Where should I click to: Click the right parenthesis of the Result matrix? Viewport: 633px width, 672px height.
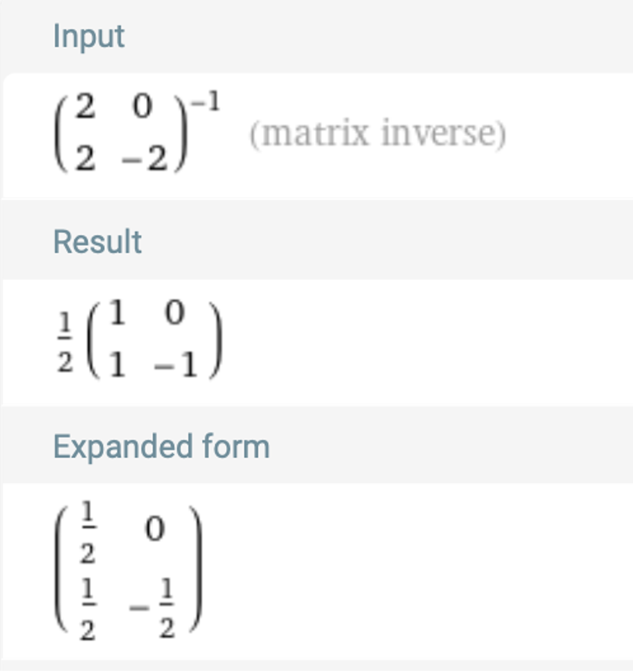pos(216,340)
